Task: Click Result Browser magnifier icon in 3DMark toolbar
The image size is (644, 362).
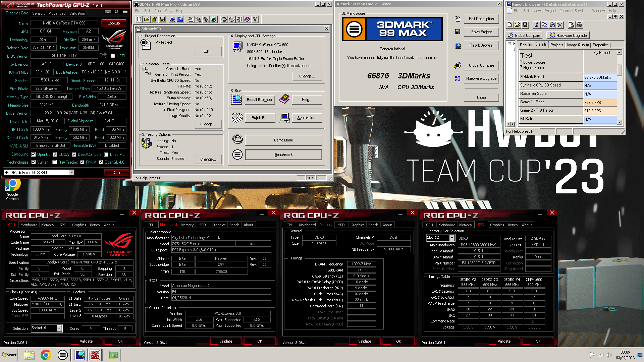Action: point(180,19)
